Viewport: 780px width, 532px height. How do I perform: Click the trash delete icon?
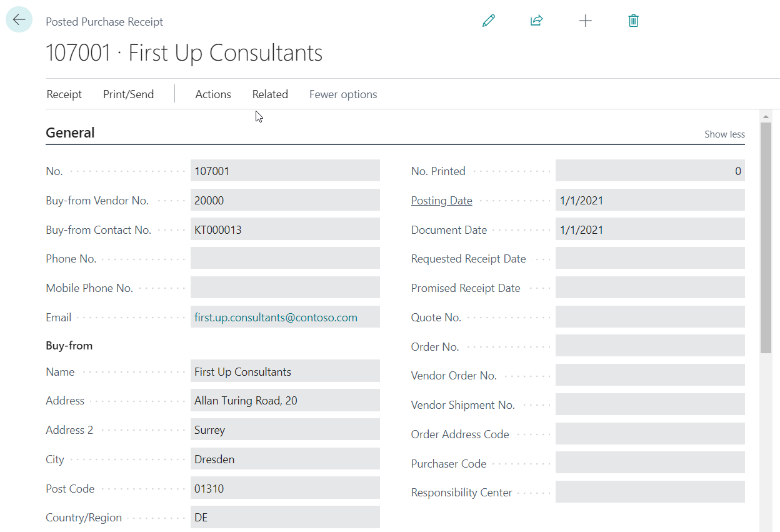633,21
